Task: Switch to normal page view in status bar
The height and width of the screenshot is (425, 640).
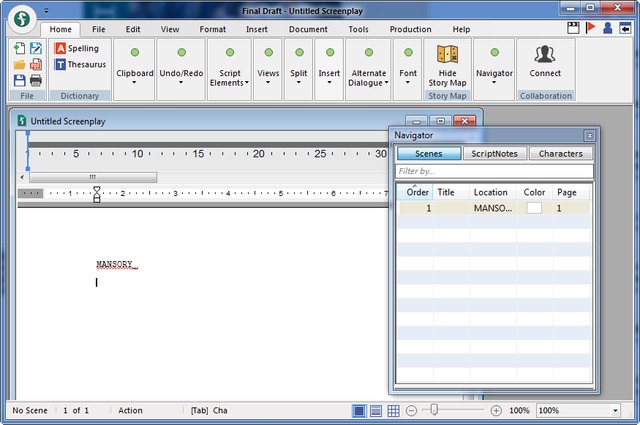Action: coord(358,411)
